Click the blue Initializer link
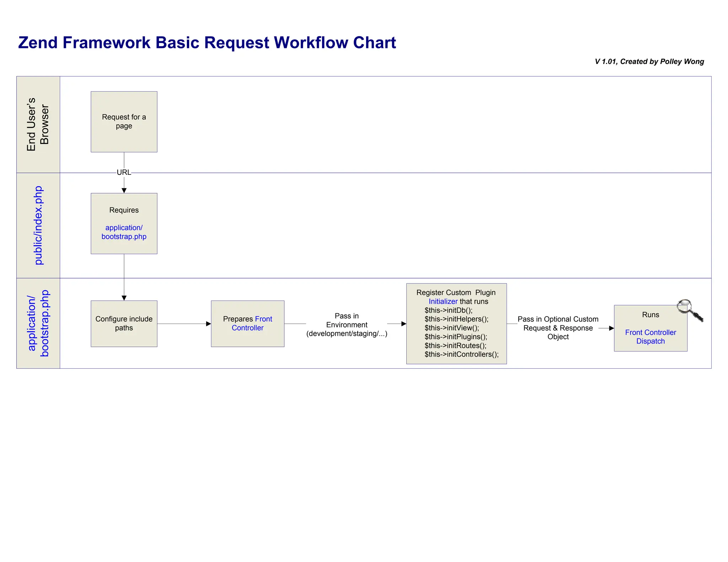The height and width of the screenshot is (562, 728). tap(443, 301)
